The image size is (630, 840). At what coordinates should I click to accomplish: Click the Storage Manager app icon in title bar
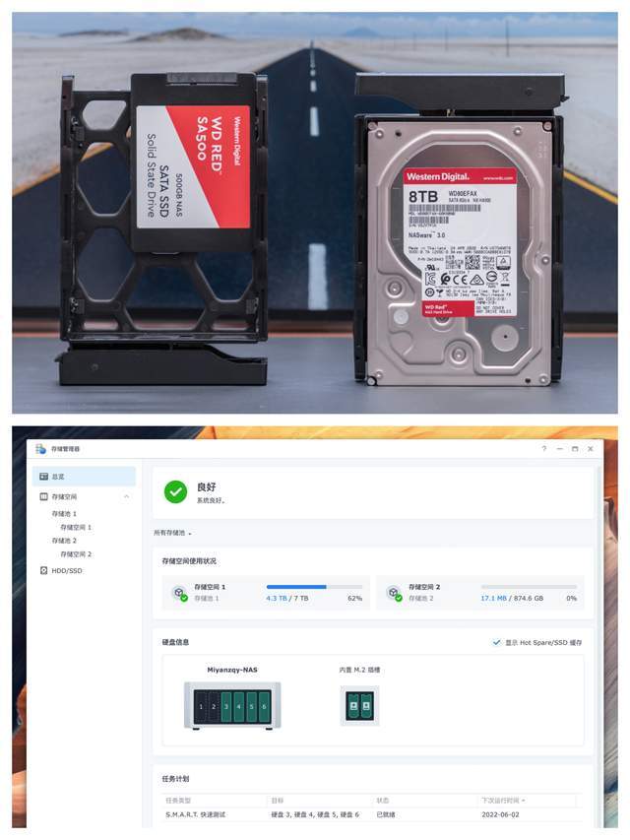pos(40,449)
